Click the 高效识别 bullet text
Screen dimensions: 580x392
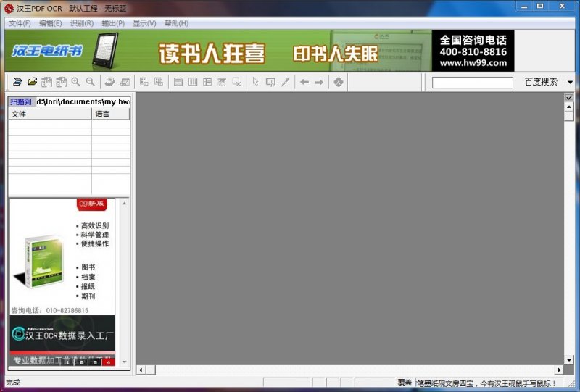tap(95, 225)
